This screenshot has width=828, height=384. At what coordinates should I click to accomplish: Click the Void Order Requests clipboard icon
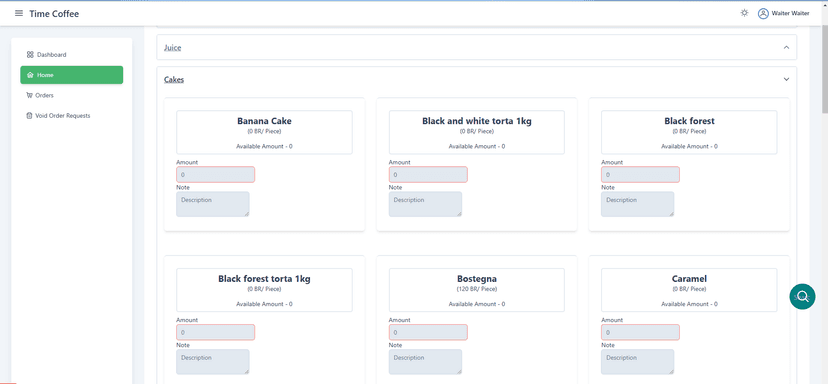(29, 116)
